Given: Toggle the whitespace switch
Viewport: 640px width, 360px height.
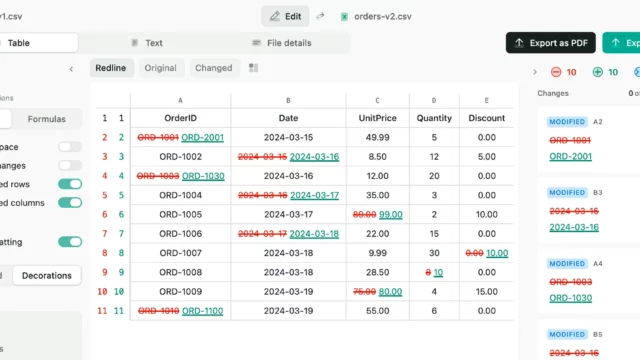Looking at the screenshot, I should [70, 147].
